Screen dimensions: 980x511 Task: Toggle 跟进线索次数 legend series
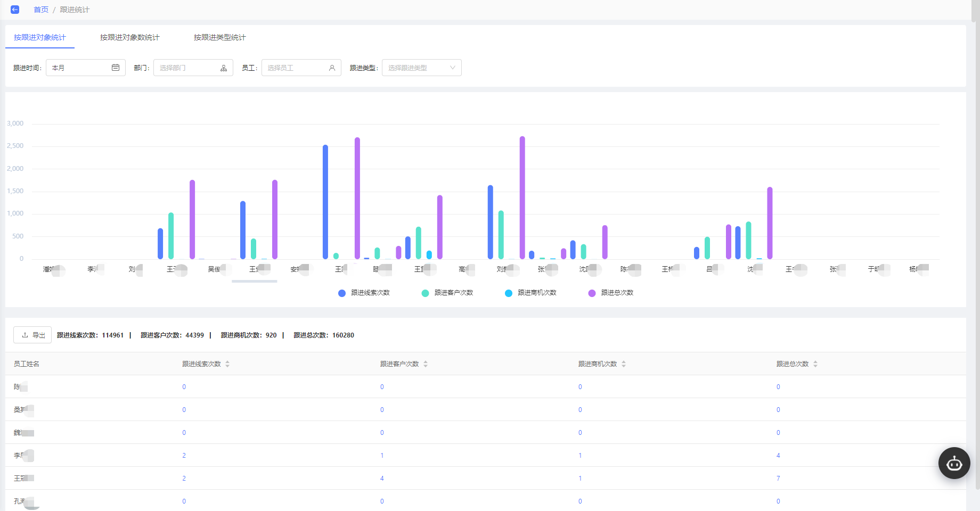[364, 293]
